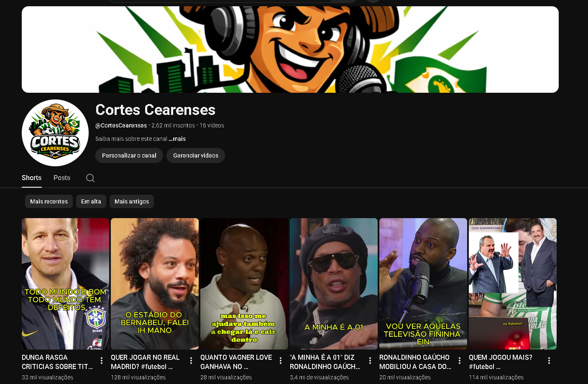Open options menu for QUANTO VAGNER LOVE short

click(281, 361)
